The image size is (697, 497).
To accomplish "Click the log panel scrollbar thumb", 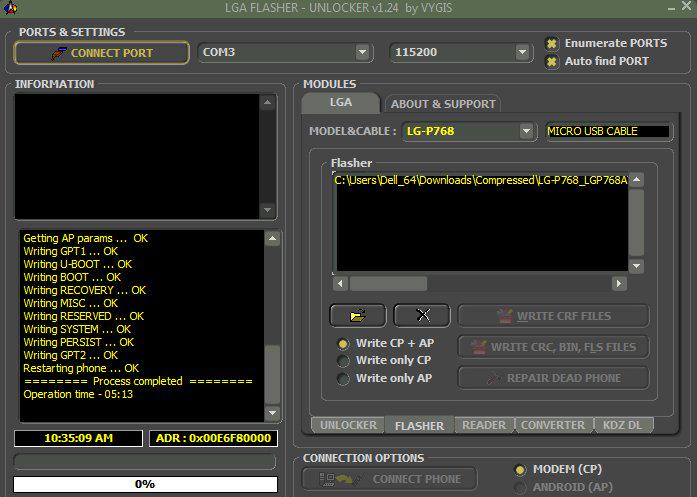I will [272, 375].
